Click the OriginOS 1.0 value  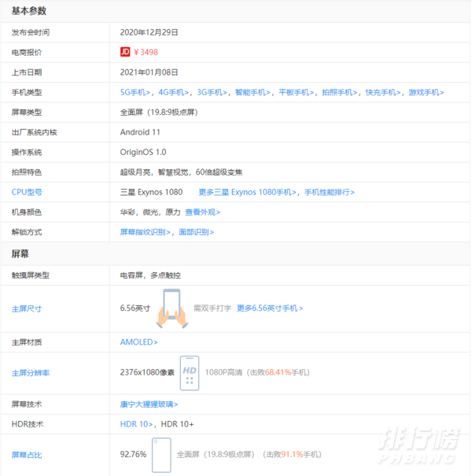point(143,152)
